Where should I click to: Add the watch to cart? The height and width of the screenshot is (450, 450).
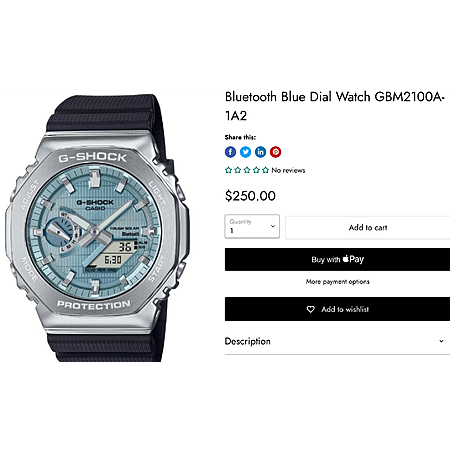tap(368, 228)
